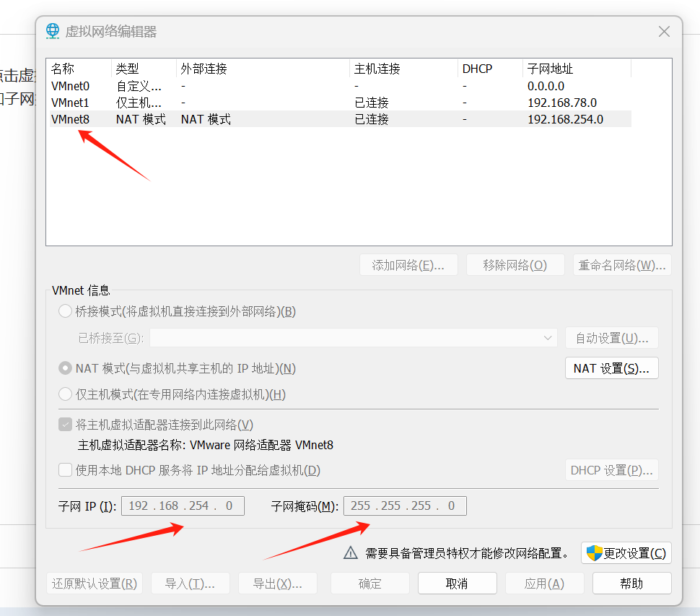Click subnet address 0.0.0.0 cell
This screenshot has height=616, width=700.
click(546, 86)
